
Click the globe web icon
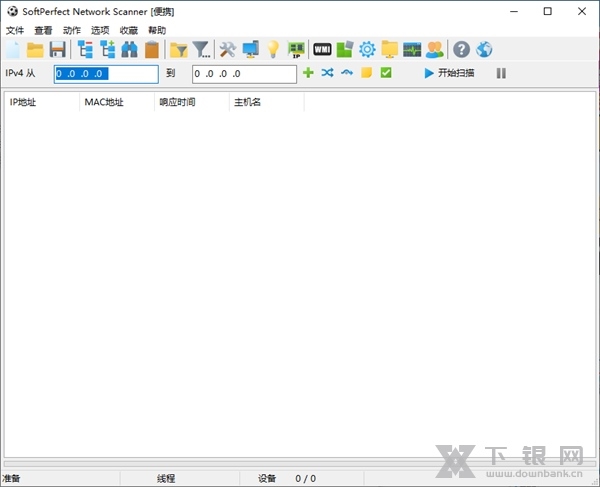pyautogui.click(x=484, y=49)
